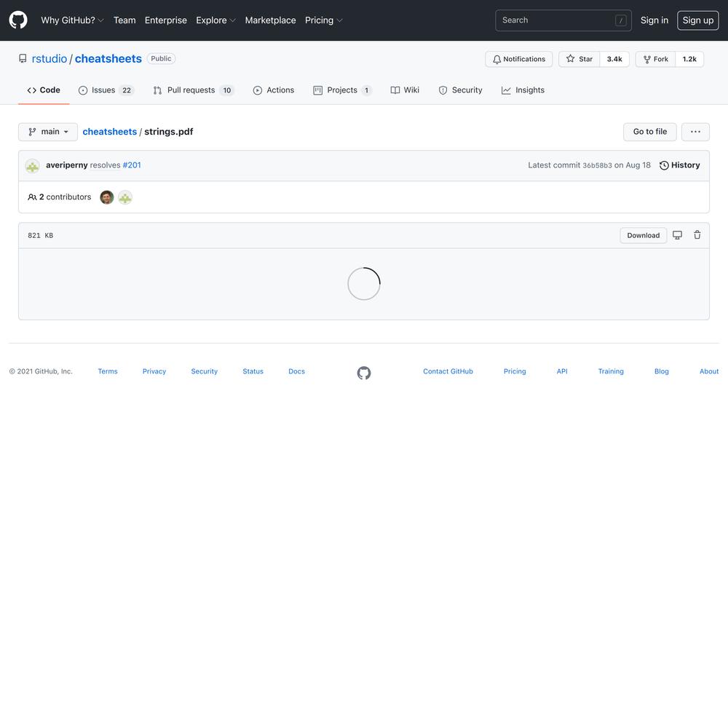Open Security footer link
The image size is (728, 728).
point(205,371)
